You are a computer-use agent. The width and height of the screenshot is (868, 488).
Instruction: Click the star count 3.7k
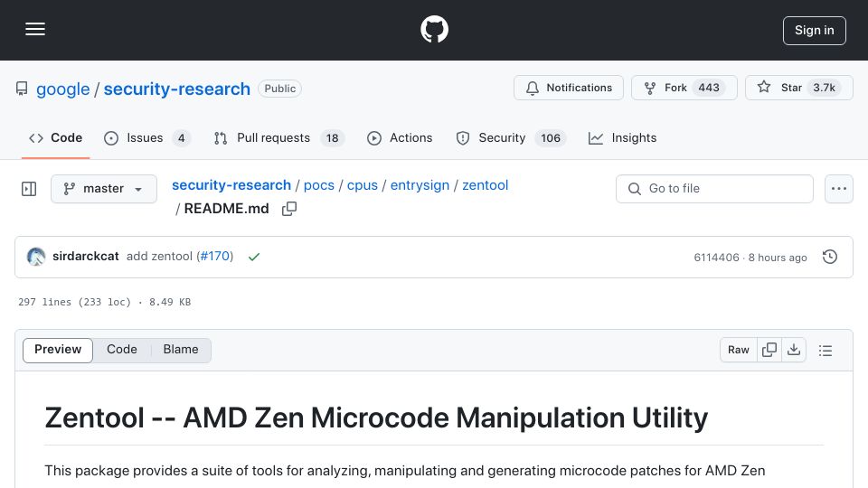click(825, 88)
